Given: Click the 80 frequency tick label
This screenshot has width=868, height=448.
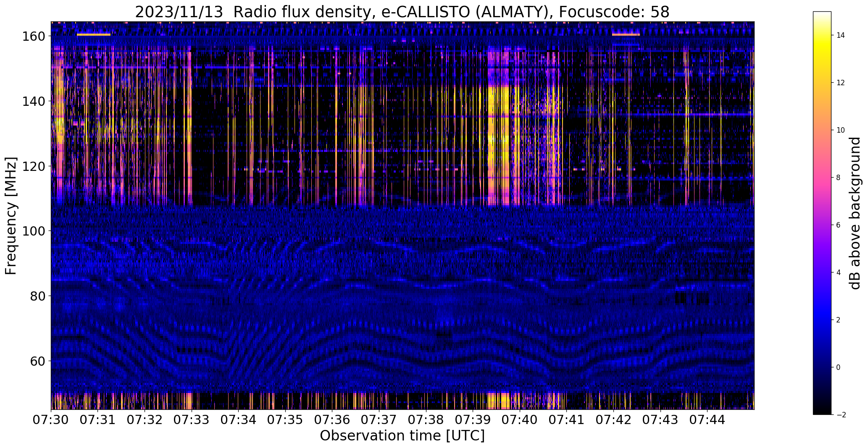Looking at the screenshot, I should tap(38, 296).
